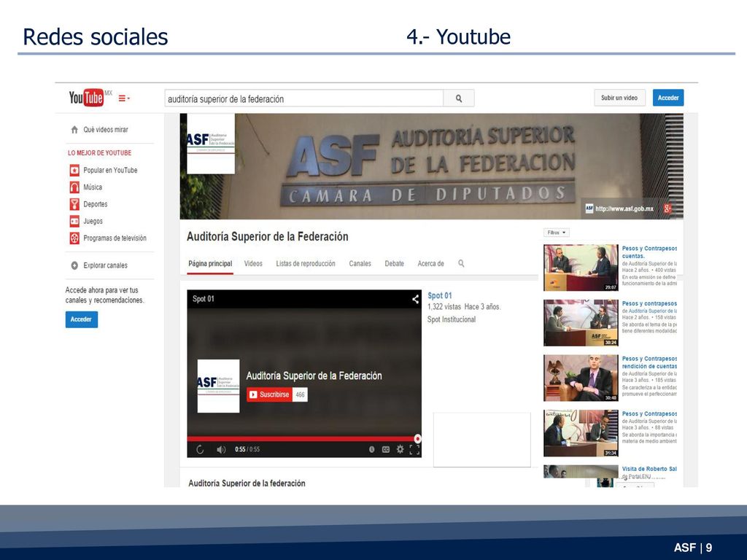Click the replay icon in the player
Screen dimensions: 747x560
coord(200,449)
